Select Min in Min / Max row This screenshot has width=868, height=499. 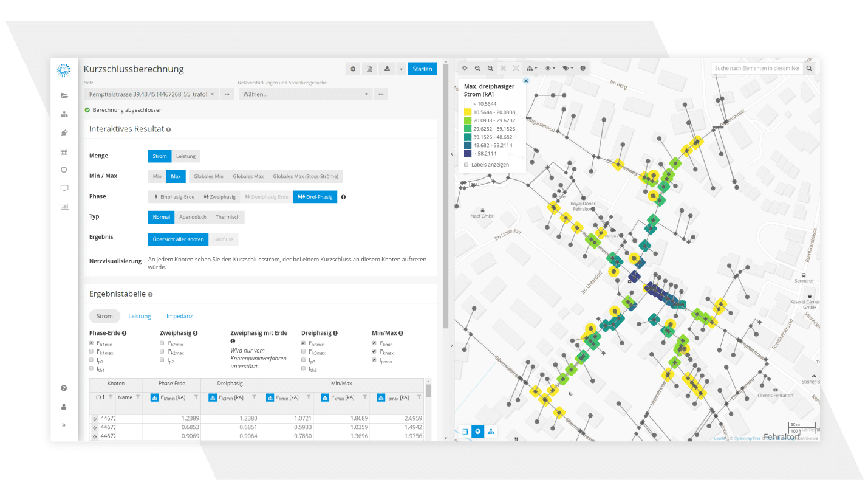(157, 176)
